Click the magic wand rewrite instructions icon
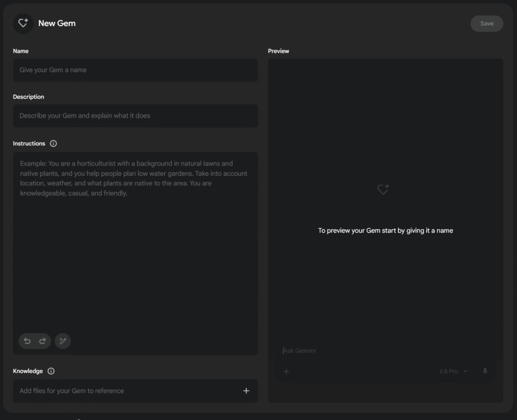The image size is (517, 420). tap(63, 341)
